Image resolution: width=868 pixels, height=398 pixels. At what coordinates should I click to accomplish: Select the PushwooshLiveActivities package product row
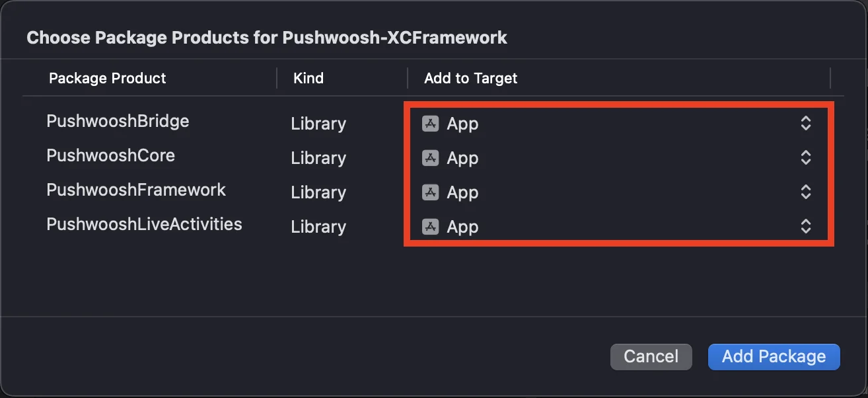[144, 225]
